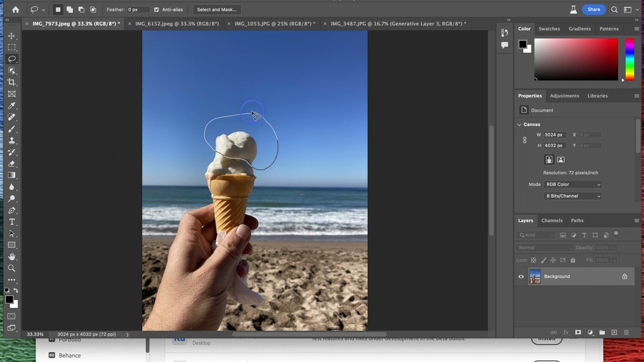Select the Spot Healing Brush tool
The height and width of the screenshot is (362, 644).
tap(12, 117)
